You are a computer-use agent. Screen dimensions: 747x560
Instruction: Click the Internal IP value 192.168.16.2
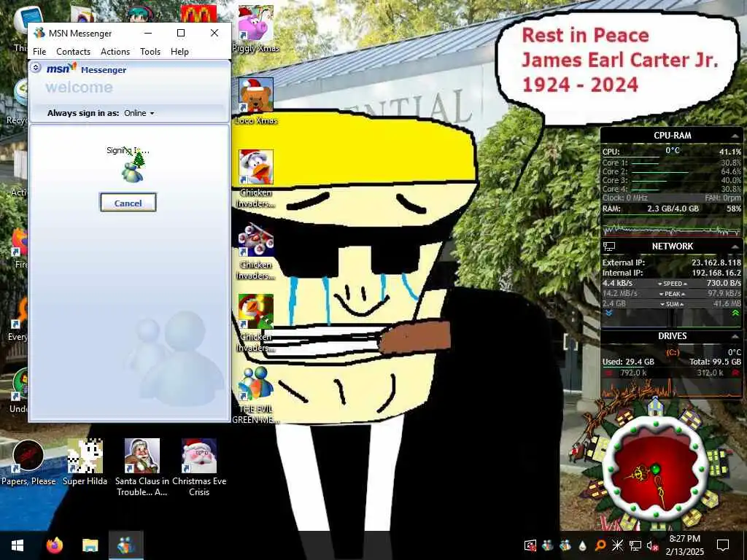pyautogui.click(x=716, y=273)
